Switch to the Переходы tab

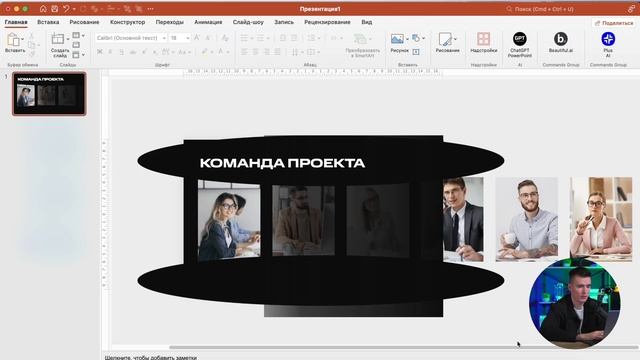tap(169, 22)
